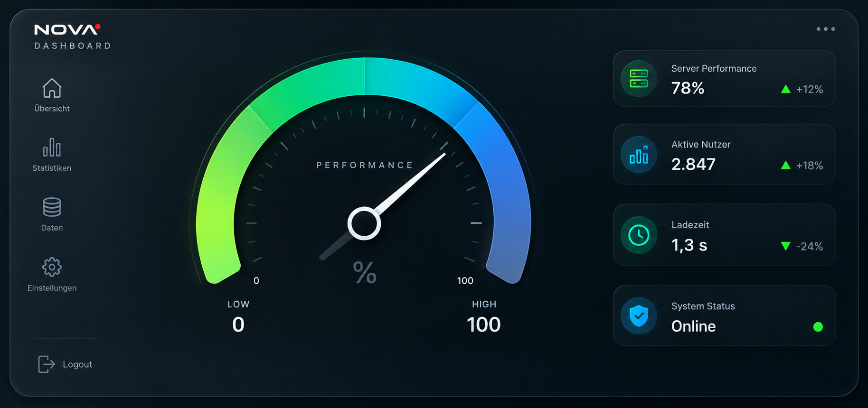Open the Statistiken bar chart icon
The image size is (868, 408).
[x=52, y=148]
